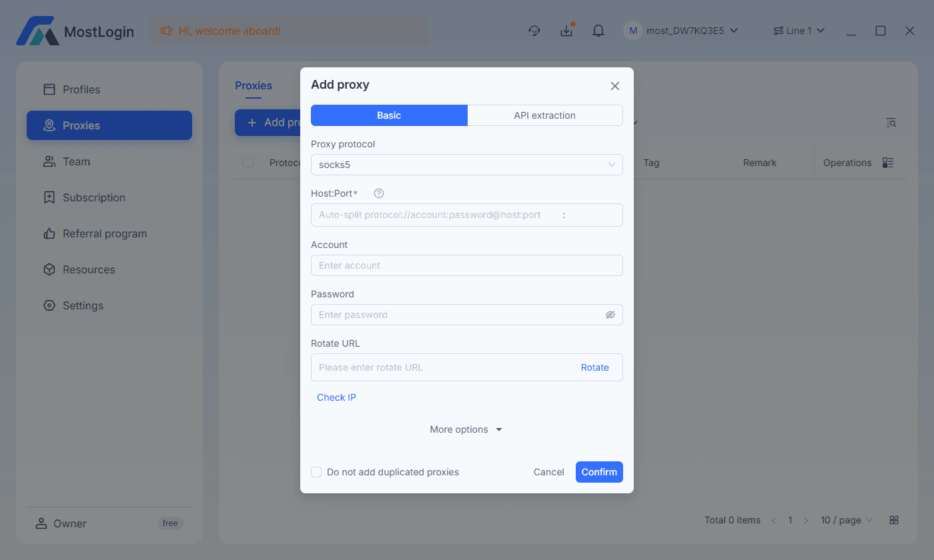
Task: Open the Line 1 selector
Action: (x=799, y=31)
